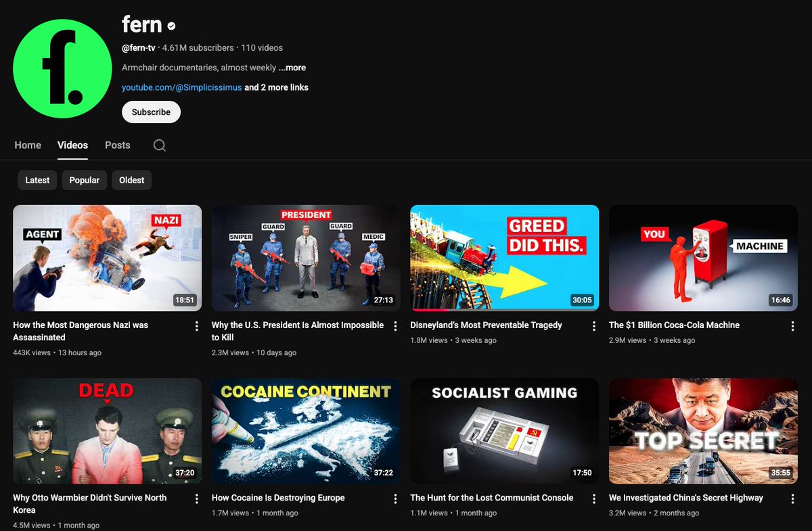Open the TOP SECRET thumbnail
812x531 pixels.
pos(703,431)
